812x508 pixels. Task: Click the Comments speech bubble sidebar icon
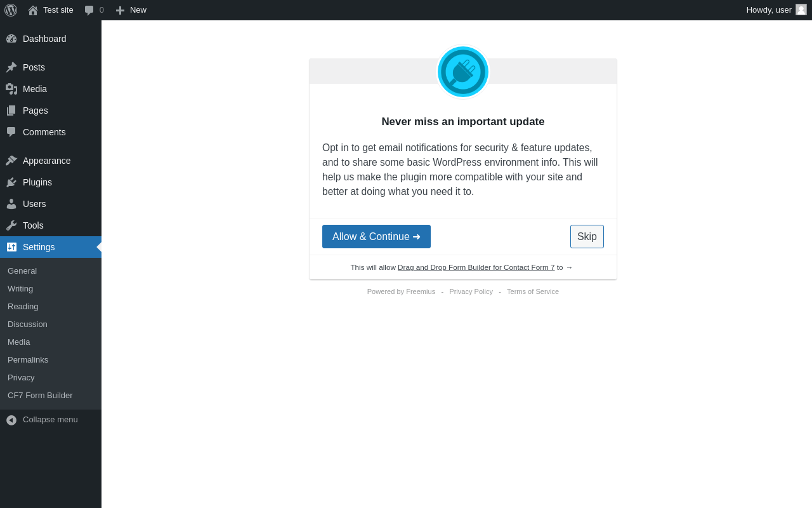(x=11, y=132)
